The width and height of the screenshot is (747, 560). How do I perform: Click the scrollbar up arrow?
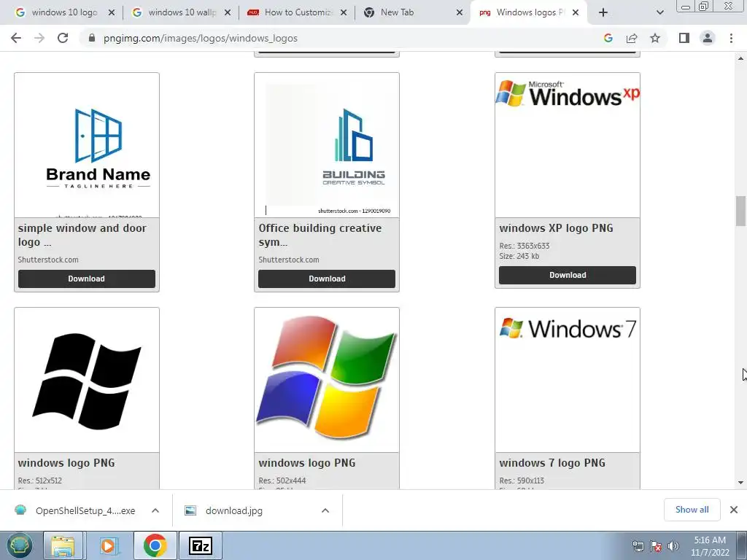pyautogui.click(x=740, y=58)
